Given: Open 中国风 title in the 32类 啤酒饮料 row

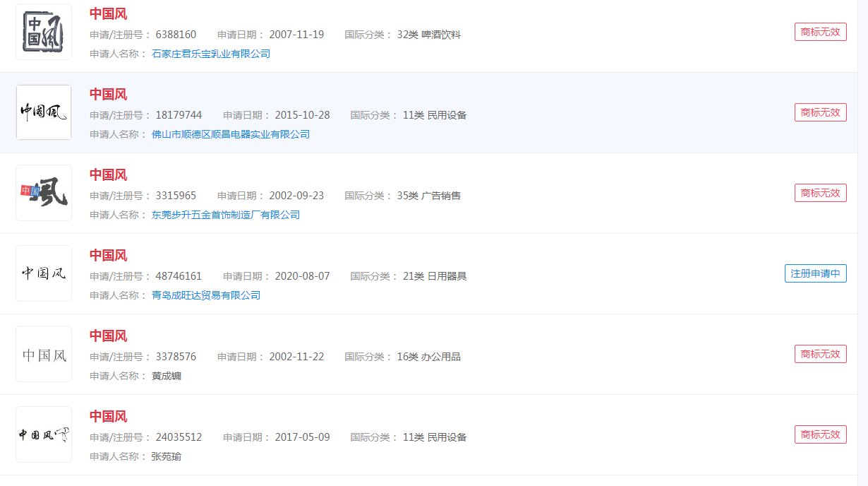Looking at the screenshot, I should 109,14.
